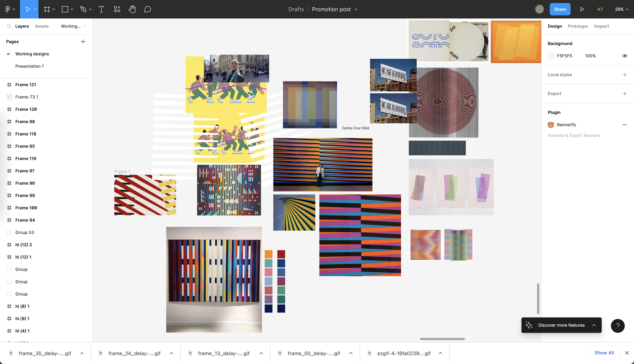
Task: Click the Share button
Action: coord(560,9)
